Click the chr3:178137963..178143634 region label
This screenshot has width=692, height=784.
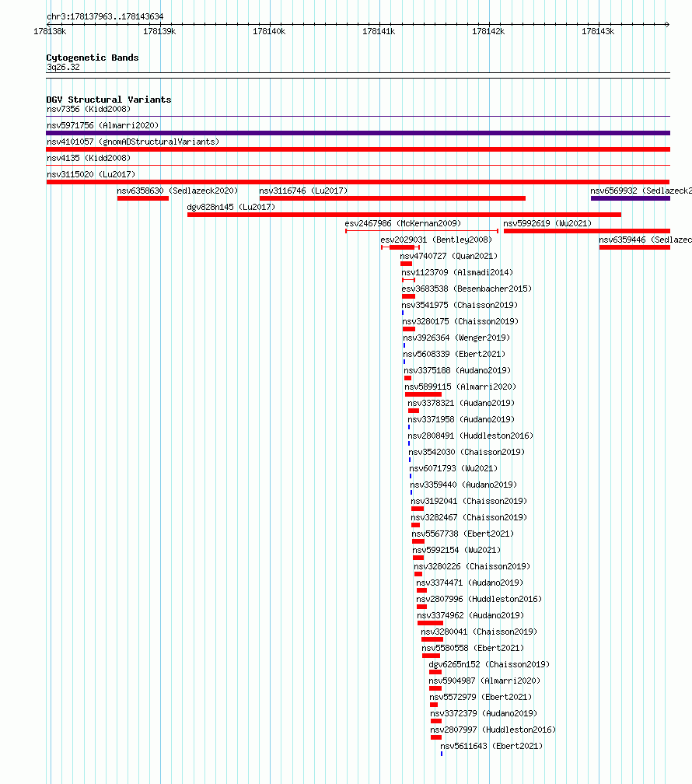[105, 16]
